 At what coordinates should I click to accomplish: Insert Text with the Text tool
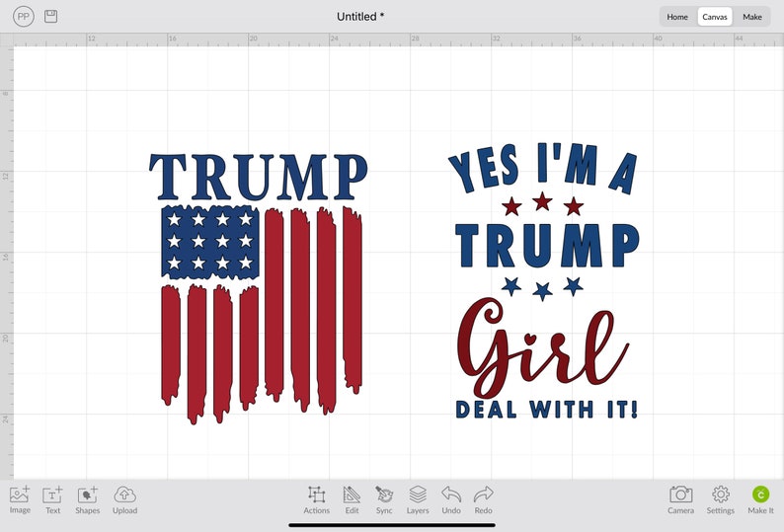52,500
